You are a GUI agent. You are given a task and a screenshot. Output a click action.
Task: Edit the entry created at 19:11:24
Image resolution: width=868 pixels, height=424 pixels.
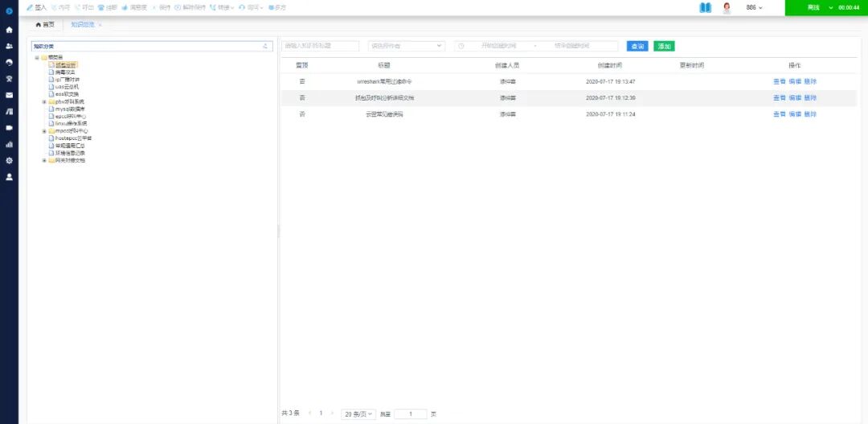(795, 114)
